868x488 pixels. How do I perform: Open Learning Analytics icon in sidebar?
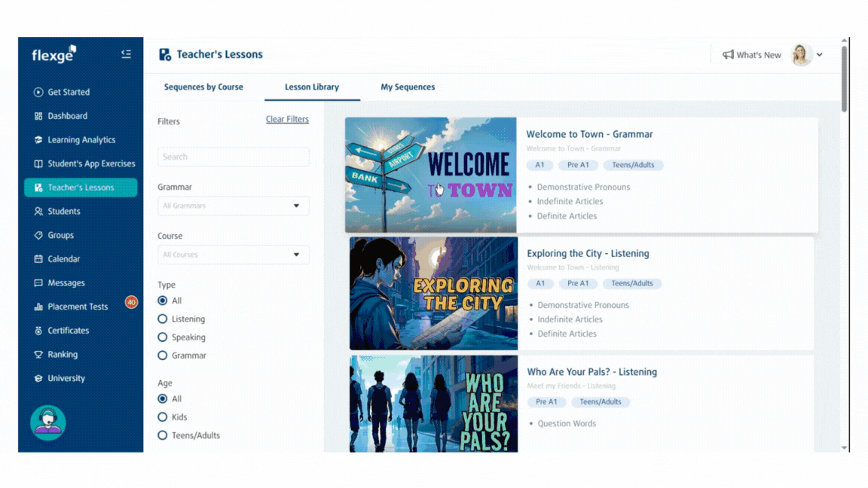point(38,140)
